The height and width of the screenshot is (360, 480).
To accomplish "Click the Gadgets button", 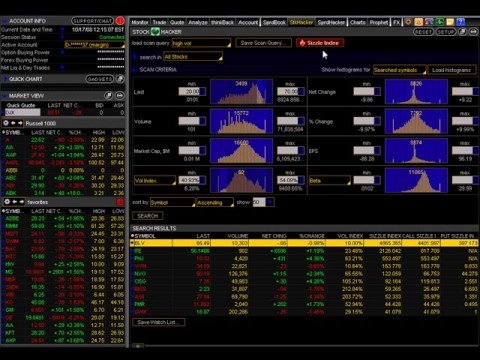I will (x=99, y=79).
